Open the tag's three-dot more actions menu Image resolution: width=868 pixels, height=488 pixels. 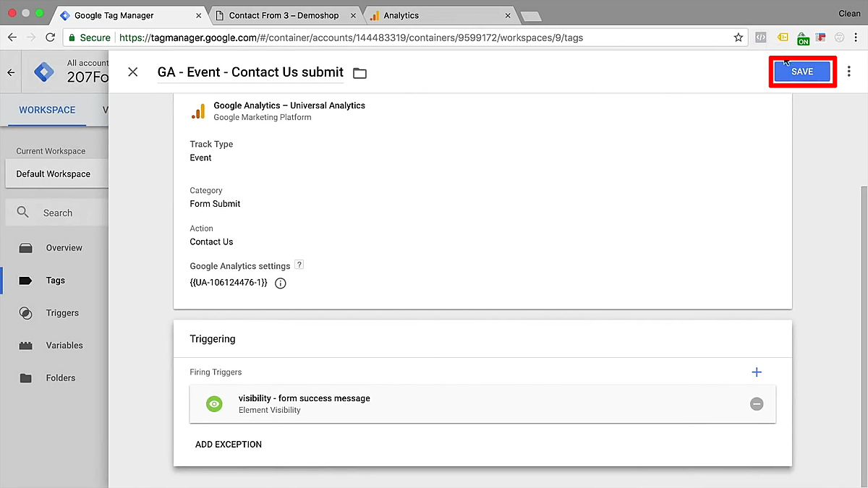[x=849, y=72]
